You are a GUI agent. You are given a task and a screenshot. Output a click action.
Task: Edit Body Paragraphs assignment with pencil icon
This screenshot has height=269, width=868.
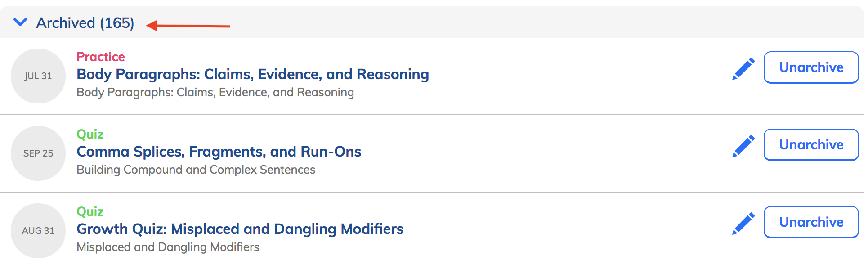point(743,69)
